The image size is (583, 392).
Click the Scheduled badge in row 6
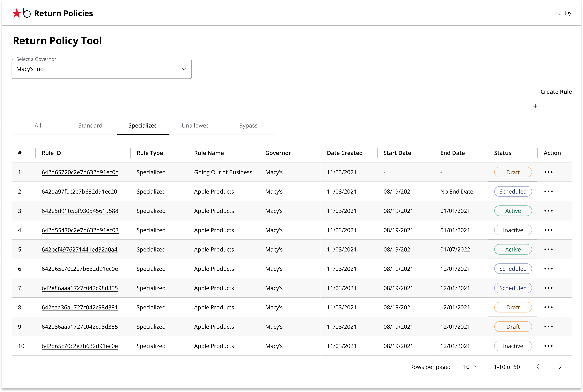pyautogui.click(x=513, y=269)
